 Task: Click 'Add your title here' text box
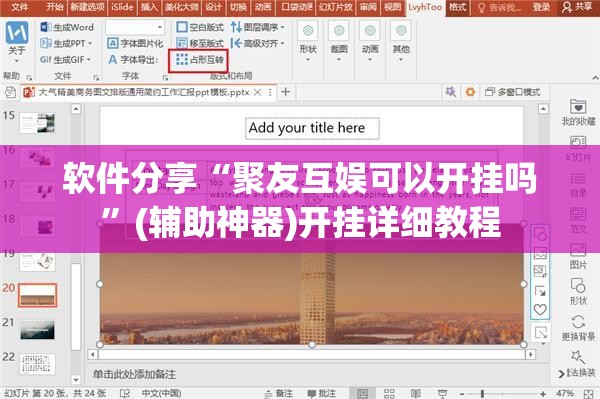[312, 129]
